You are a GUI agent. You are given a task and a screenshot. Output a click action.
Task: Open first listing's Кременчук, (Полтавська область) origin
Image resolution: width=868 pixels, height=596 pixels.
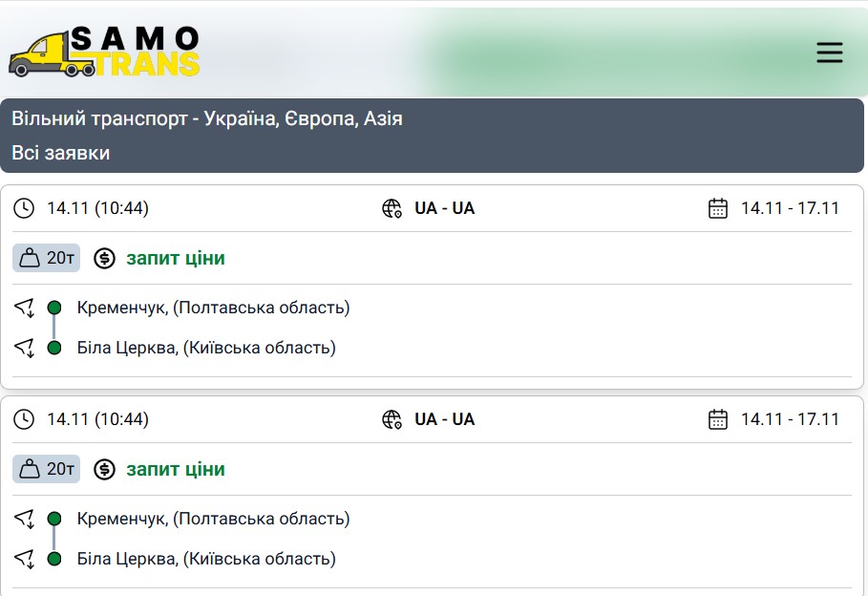click(x=213, y=308)
